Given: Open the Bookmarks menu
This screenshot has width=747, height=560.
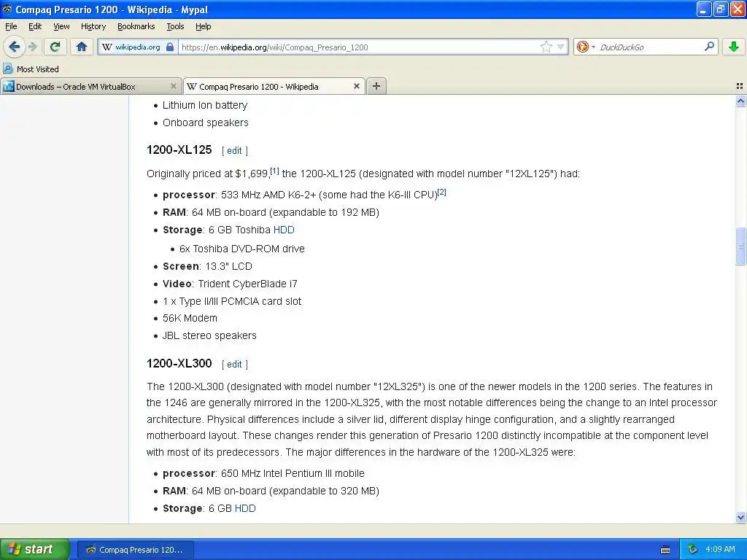Looking at the screenshot, I should [136, 27].
